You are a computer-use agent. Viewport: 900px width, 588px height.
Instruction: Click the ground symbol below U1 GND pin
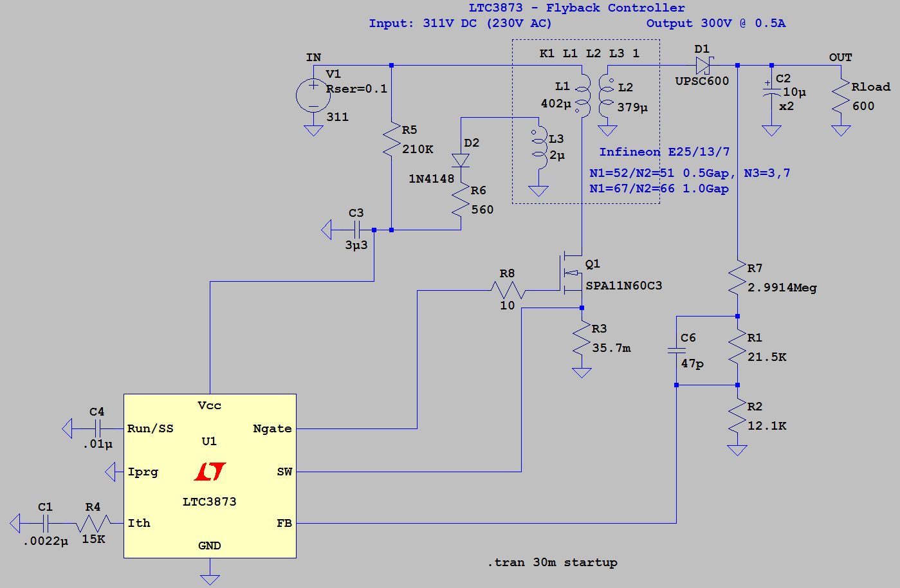click(210, 580)
